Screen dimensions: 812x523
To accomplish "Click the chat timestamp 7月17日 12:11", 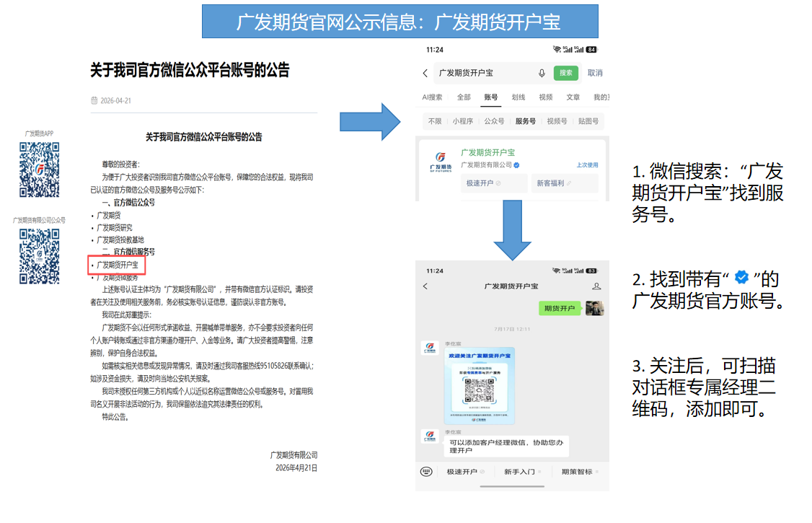I will tap(512, 329).
